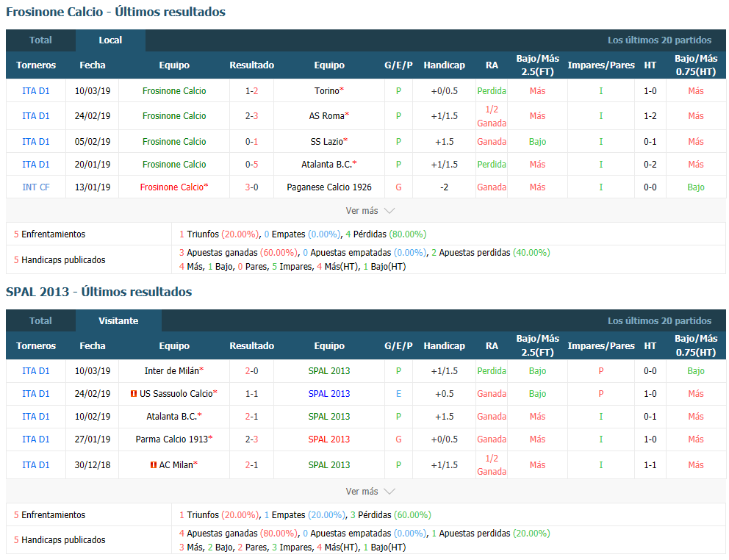Image resolution: width=729 pixels, height=560 pixels.
Task: Open 'Los últimos 20 partidos' in the Frosinone section
Action: [659, 40]
